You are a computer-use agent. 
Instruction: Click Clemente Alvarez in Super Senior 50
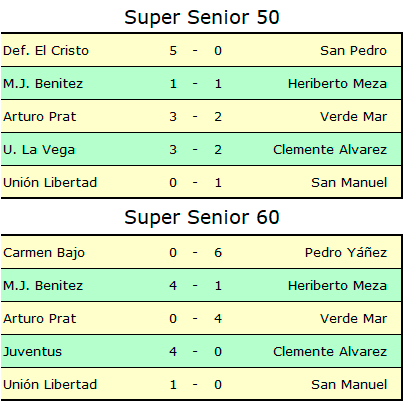coord(330,149)
